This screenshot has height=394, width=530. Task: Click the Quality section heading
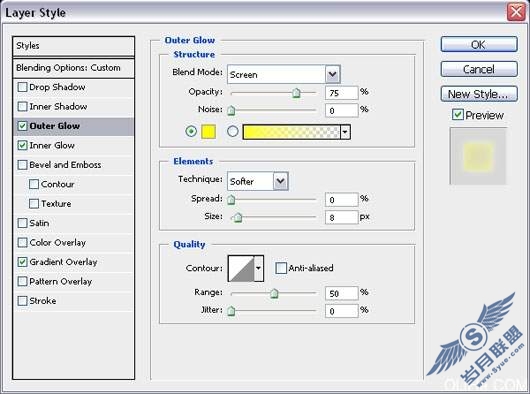[189, 244]
